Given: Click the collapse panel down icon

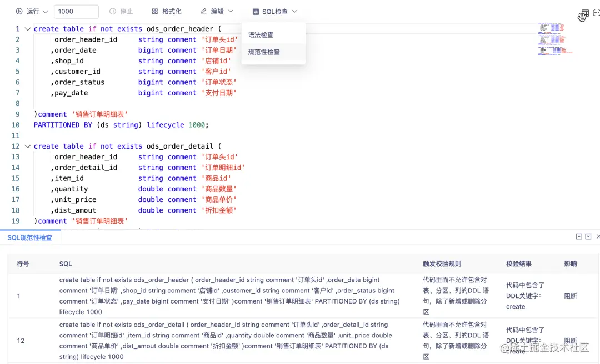Looking at the screenshot, I should (588, 237).
